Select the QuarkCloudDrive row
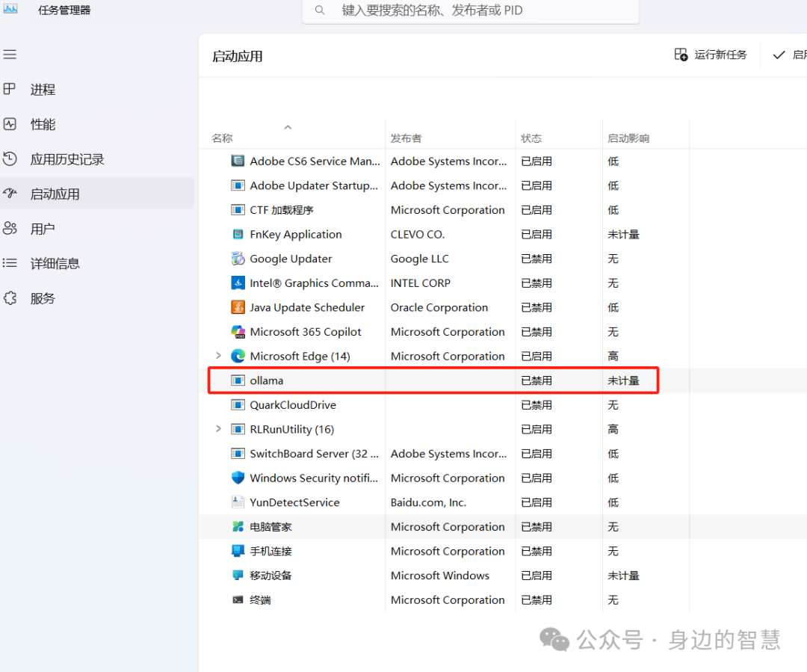The width and height of the screenshot is (807, 672). (503, 404)
